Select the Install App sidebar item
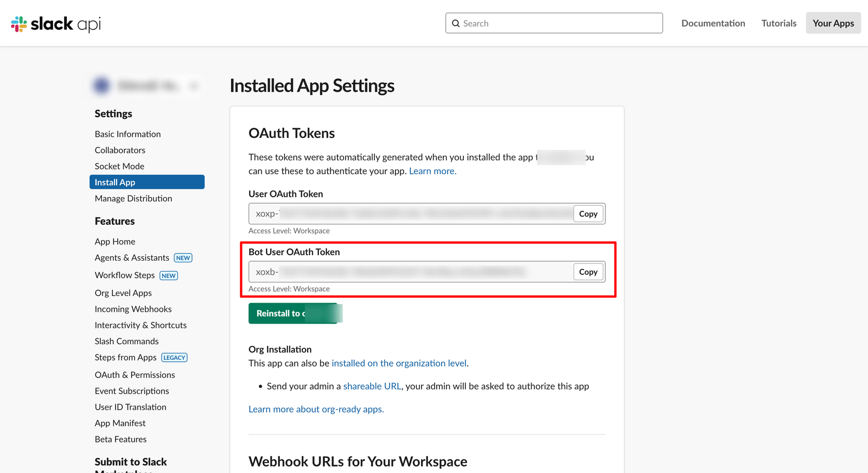Image resolution: width=868 pixels, height=473 pixels. click(x=147, y=182)
